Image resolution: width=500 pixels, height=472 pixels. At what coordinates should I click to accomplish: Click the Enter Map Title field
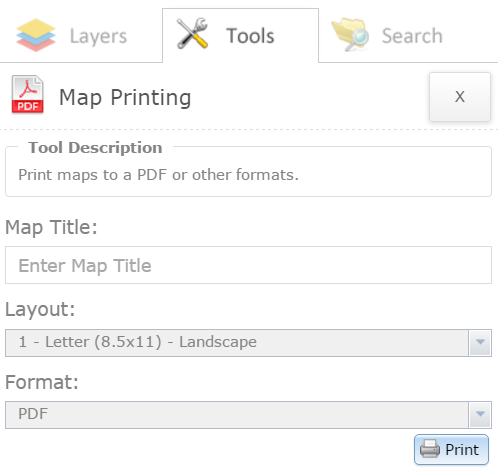click(248, 265)
